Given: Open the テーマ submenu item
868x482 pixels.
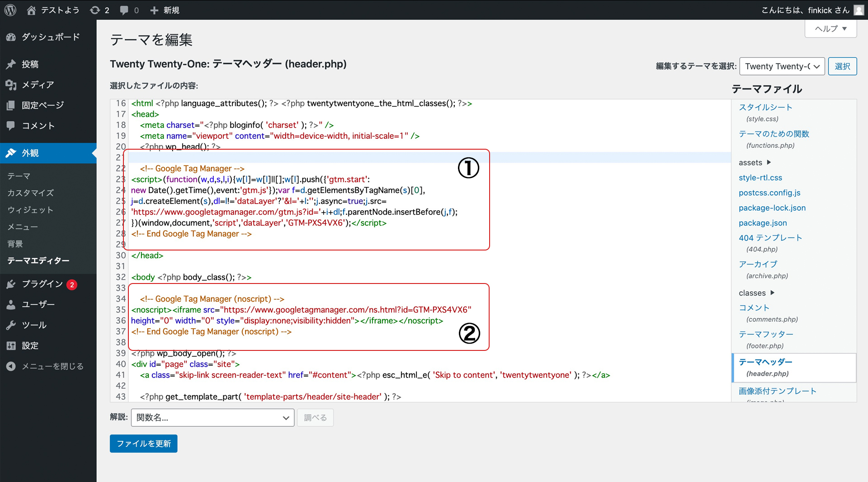Looking at the screenshot, I should tap(19, 176).
